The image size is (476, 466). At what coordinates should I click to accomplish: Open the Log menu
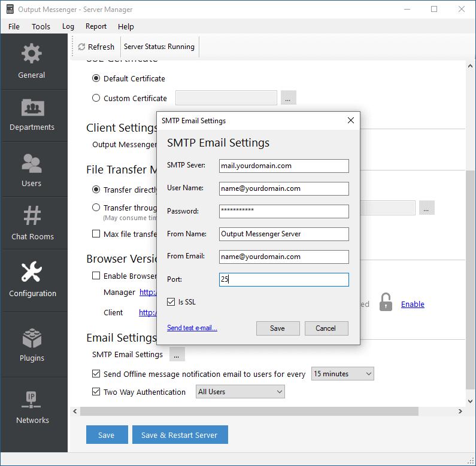tap(68, 27)
